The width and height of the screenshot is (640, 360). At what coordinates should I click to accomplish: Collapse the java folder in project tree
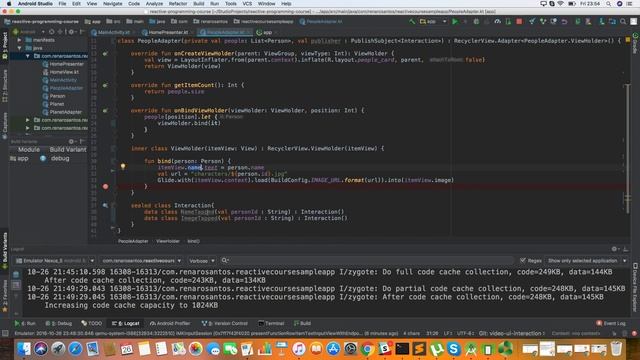(x=19, y=48)
